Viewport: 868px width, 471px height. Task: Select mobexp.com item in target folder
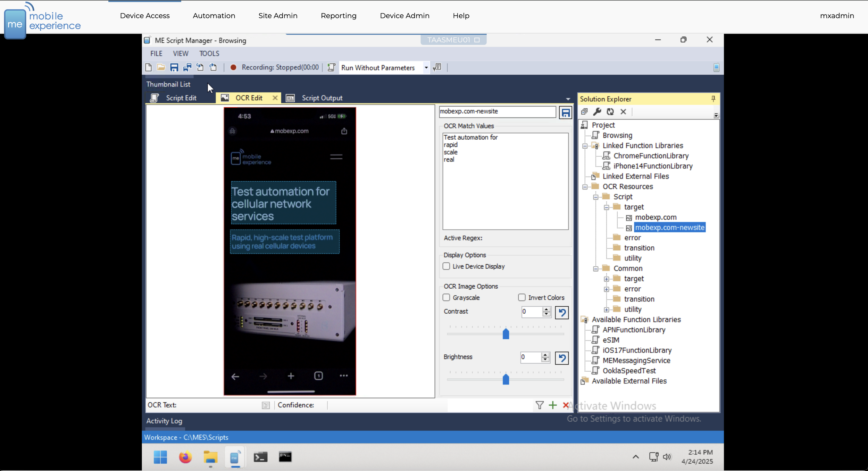pyautogui.click(x=655, y=217)
